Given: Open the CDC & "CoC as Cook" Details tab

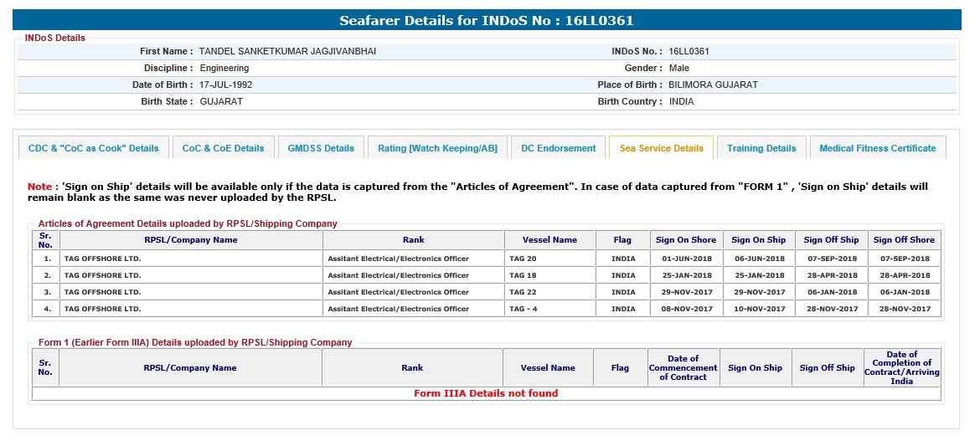Looking at the screenshot, I should (x=94, y=148).
